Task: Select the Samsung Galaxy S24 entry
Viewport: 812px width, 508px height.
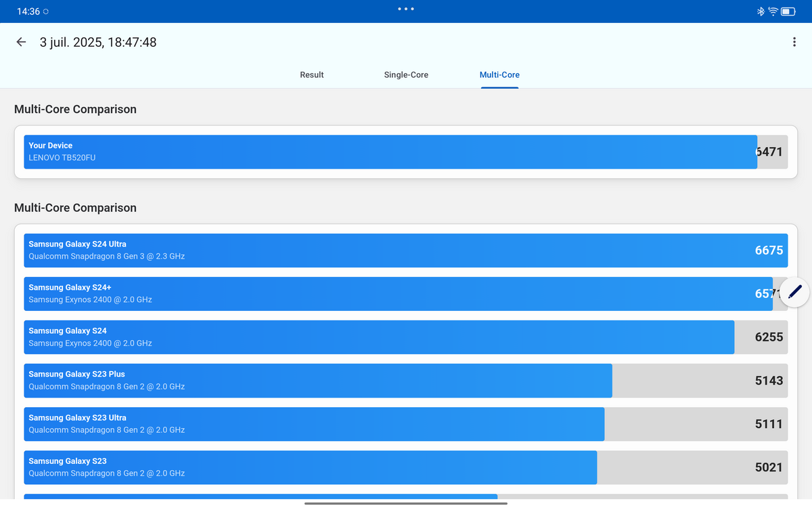Action: tap(406, 337)
